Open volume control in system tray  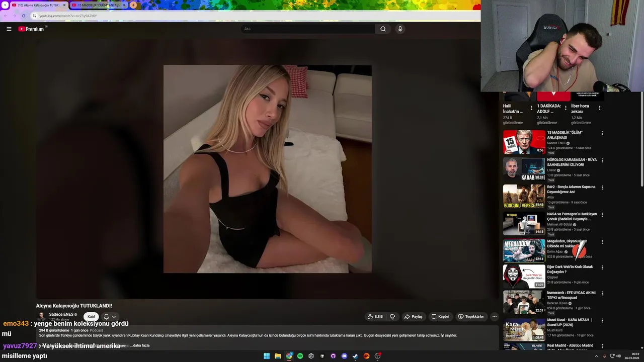pyautogui.click(x=618, y=356)
